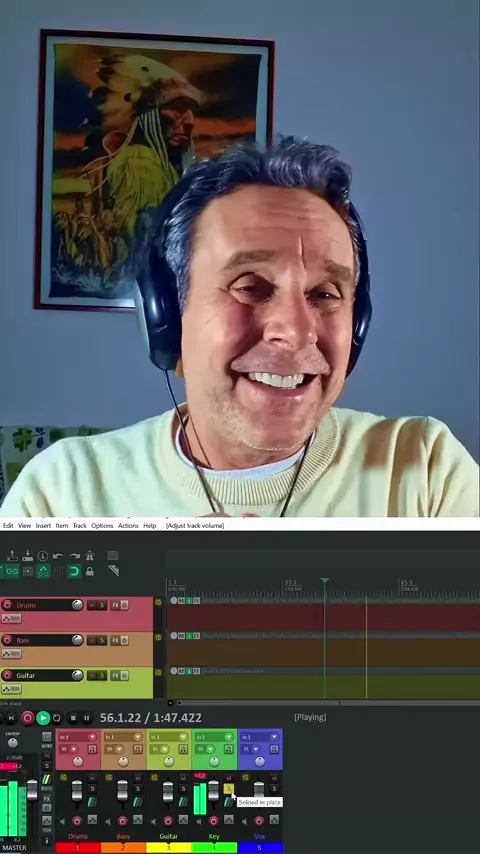Image resolution: width=480 pixels, height=854 pixels.
Task: Arm the Bass track record button in the track panel
Action: 7,640
